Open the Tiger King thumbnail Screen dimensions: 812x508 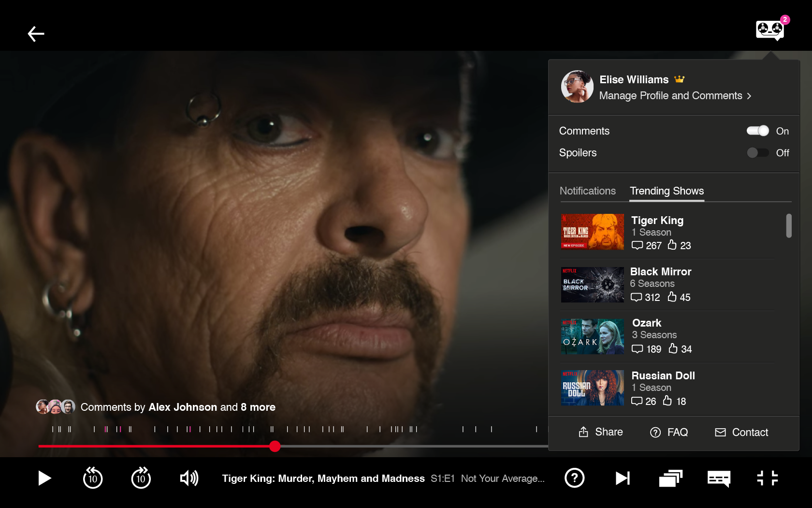593,232
